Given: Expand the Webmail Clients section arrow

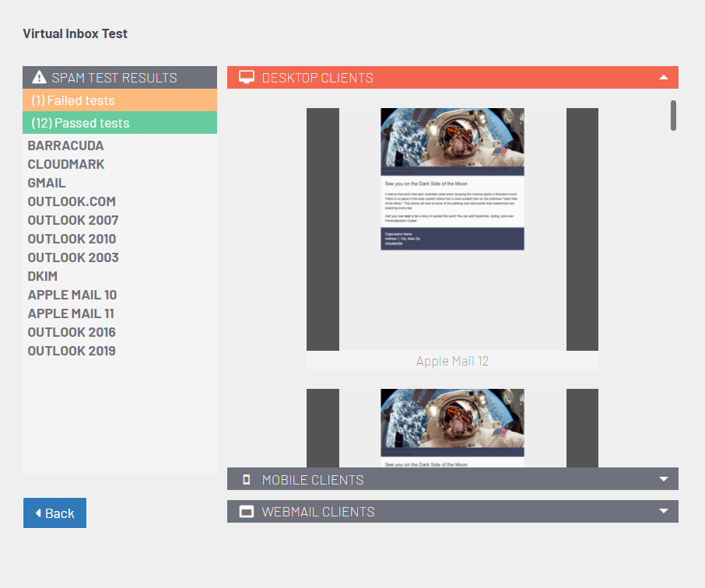Looking at the screenshot, I should [663, 511].
